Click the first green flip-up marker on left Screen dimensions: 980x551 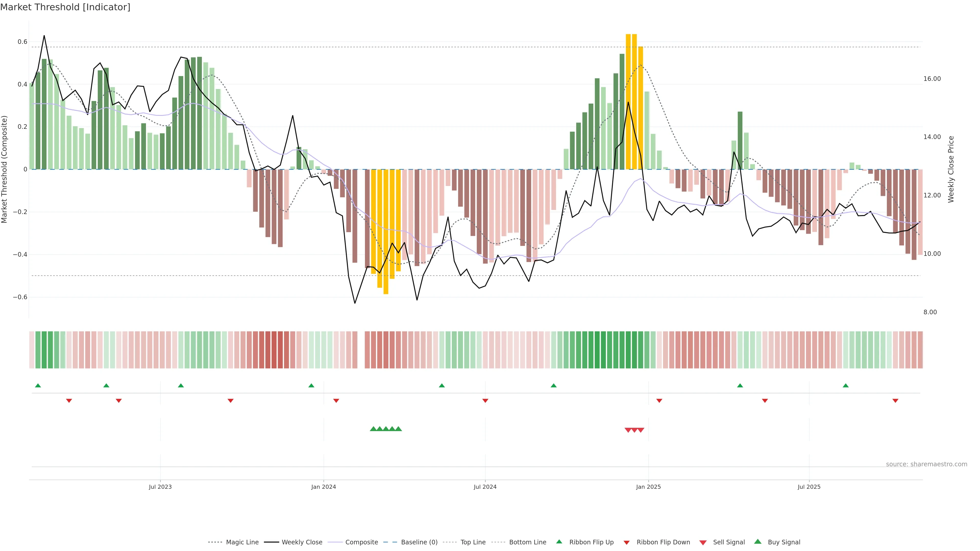point(38,386)
